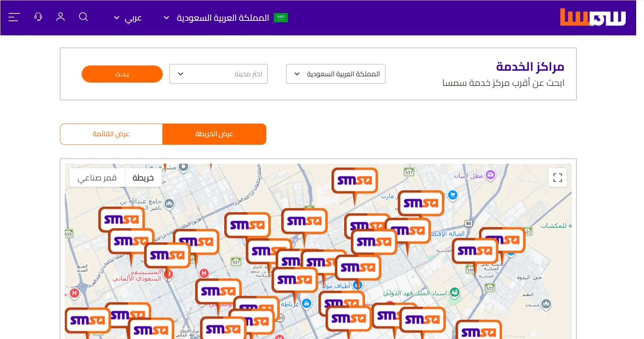Image resolution: width=644 pixels, height=339 pixels.
Task: Open the user account icon
Action: pyautogui.click(x=60, y=17)
